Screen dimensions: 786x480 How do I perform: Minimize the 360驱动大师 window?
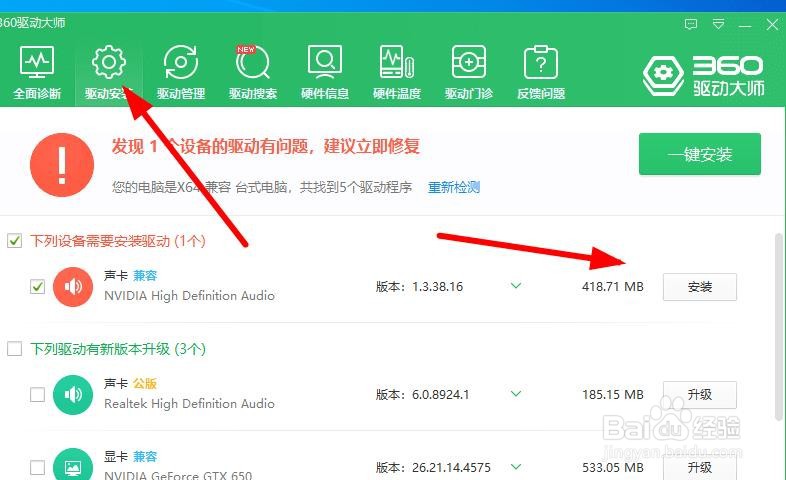745,25
